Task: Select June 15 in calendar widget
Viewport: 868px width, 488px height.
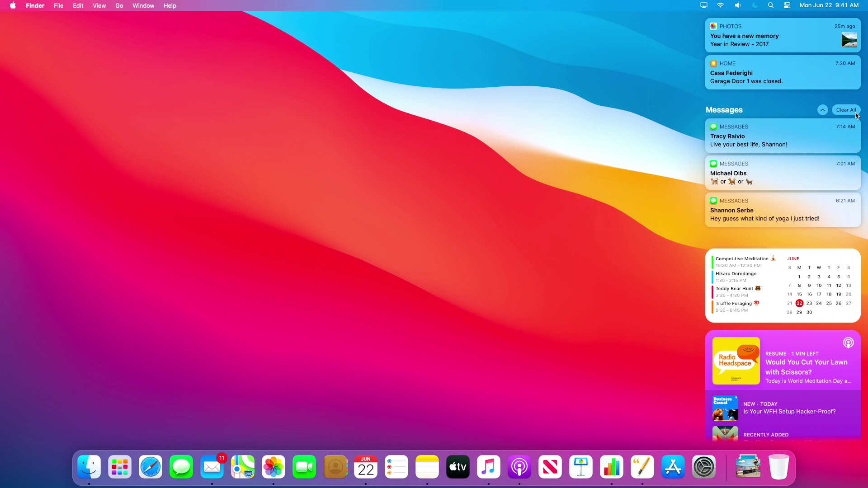Action: (799, 294)
